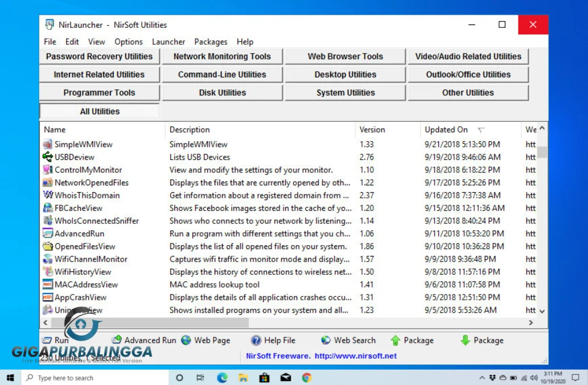588x385 pixels.
Task: Open the Outlook/Office Utilities category
Action: point(468,74)
